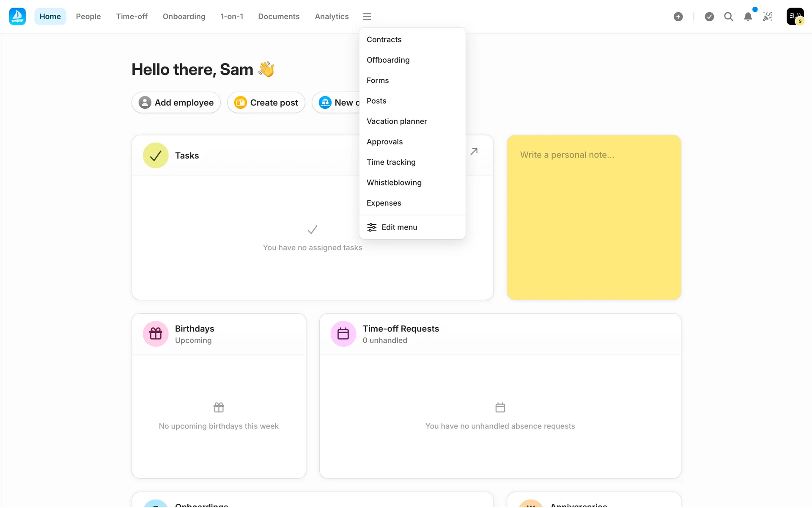812x508 pixels.
Task: Choose Whistleblowing in the dropdown menu
Action: [394, 182]
